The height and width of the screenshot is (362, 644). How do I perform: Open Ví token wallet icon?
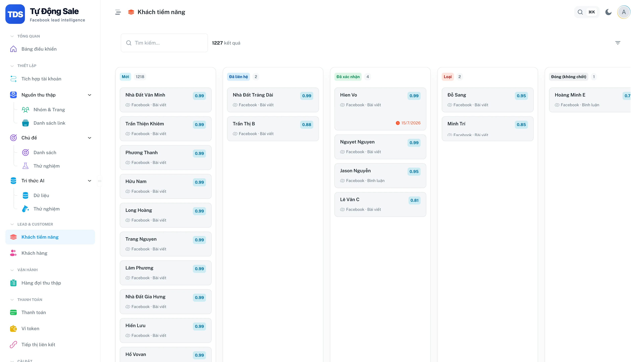[x=13, y=328]
